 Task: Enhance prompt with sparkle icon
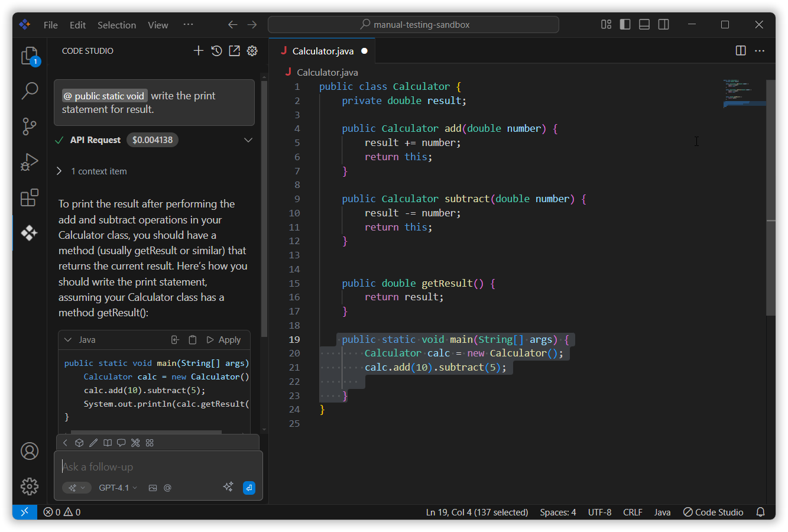click(228, 487)
